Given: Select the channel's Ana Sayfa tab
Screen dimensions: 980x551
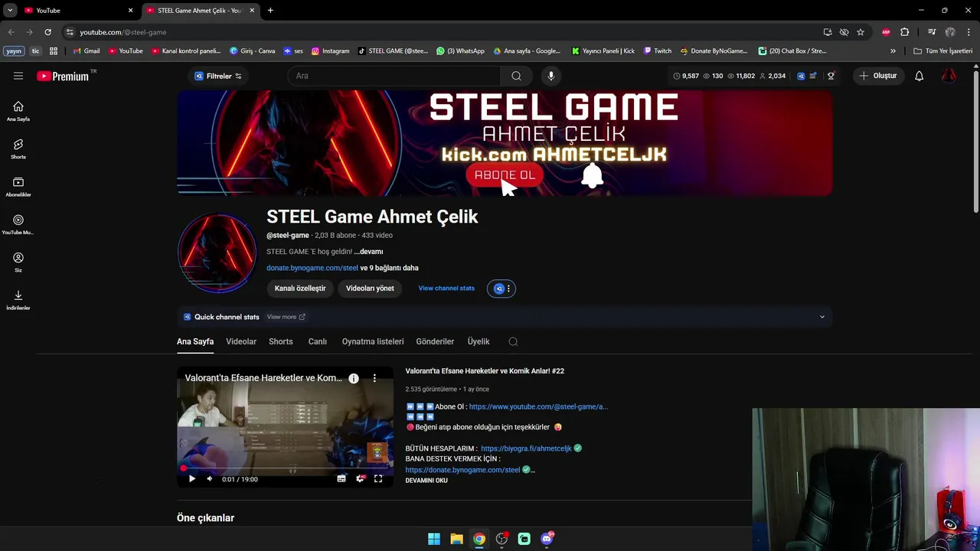Looking at the screenshot, I should (x=195, y=341).
